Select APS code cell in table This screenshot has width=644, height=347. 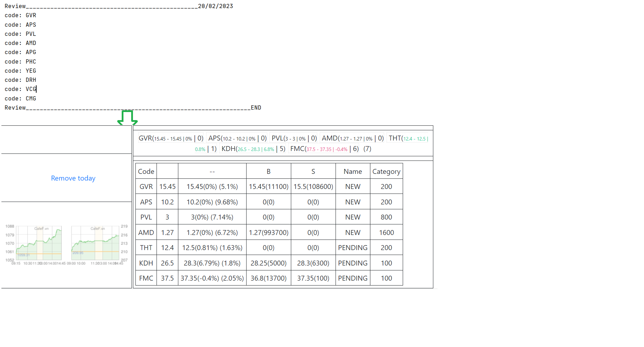coord(146,202)
